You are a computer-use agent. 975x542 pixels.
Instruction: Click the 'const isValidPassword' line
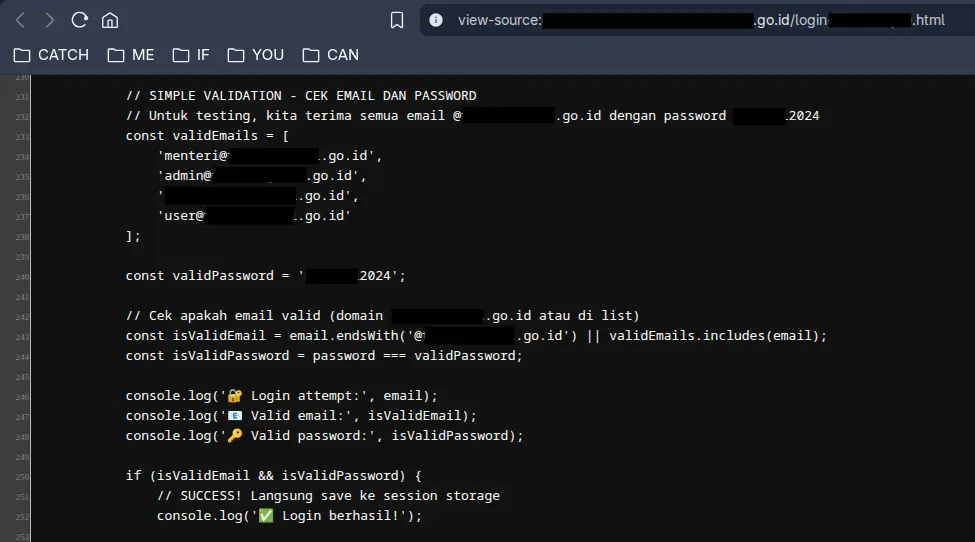pos(324,356)
